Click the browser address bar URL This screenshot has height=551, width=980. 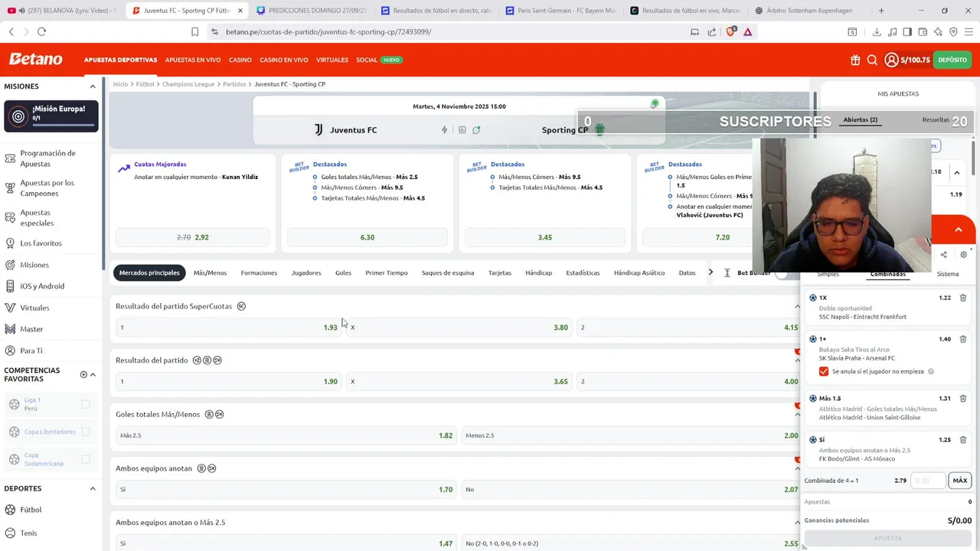coord(328,31)
